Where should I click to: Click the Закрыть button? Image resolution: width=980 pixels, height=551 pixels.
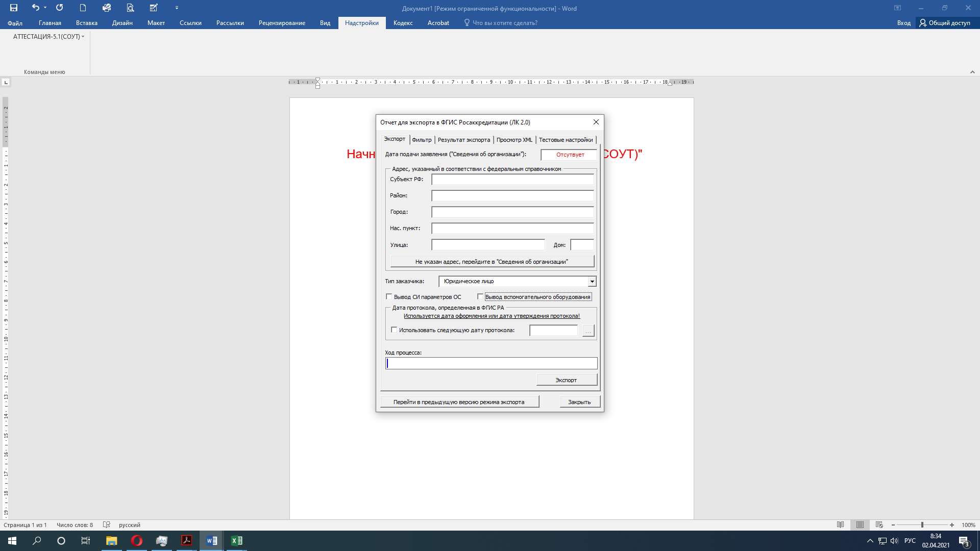(579, 402)
